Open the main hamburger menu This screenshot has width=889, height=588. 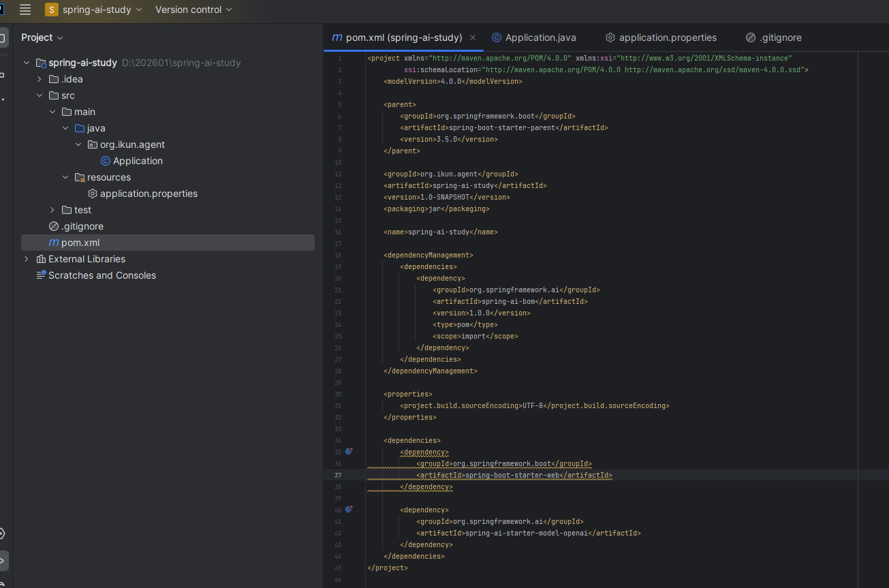[x=25, y=10]
